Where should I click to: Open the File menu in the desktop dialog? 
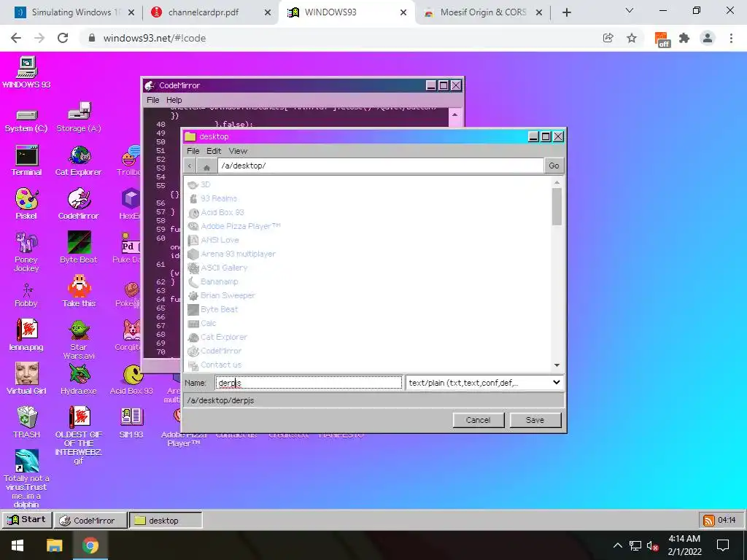pyautogui.click(x=193, y=151)
